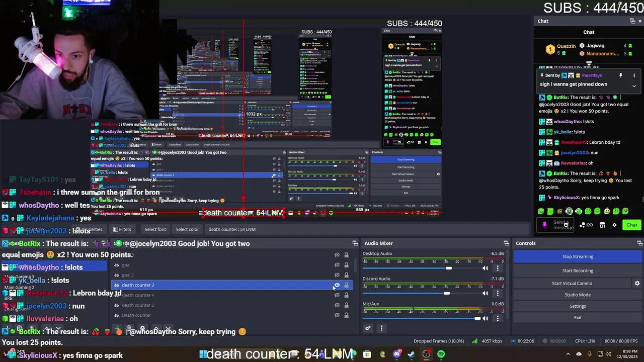Select the Death counter source row
This screenshot has height=362, width=644.
click(x=231, y=315)
